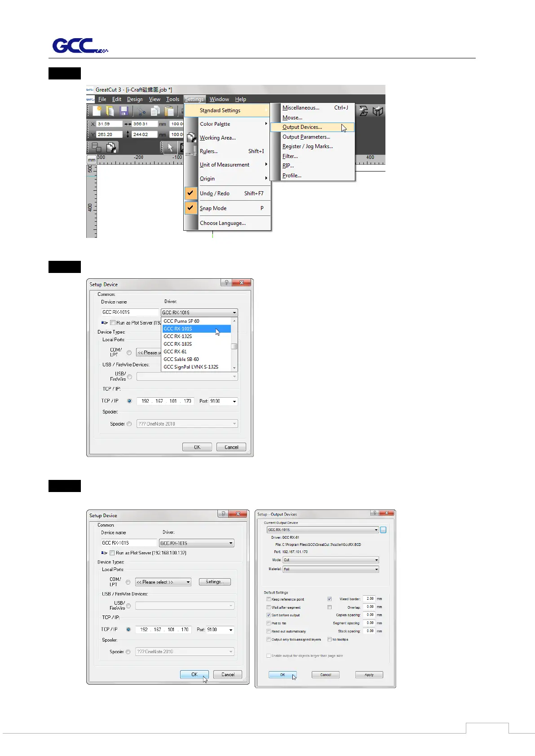This screenshot has height=756, width=535.
Task: Expand Color Palette submenu
Action: (228, 124)
